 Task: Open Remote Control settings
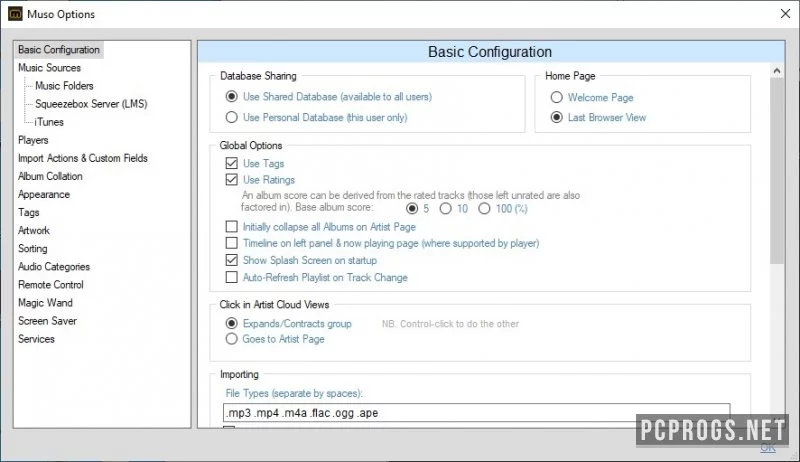pos(51,285)
